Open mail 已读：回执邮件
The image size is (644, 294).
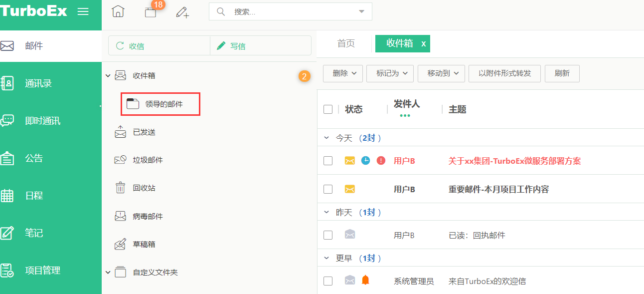pyautogui.click(x=477, y=235)
